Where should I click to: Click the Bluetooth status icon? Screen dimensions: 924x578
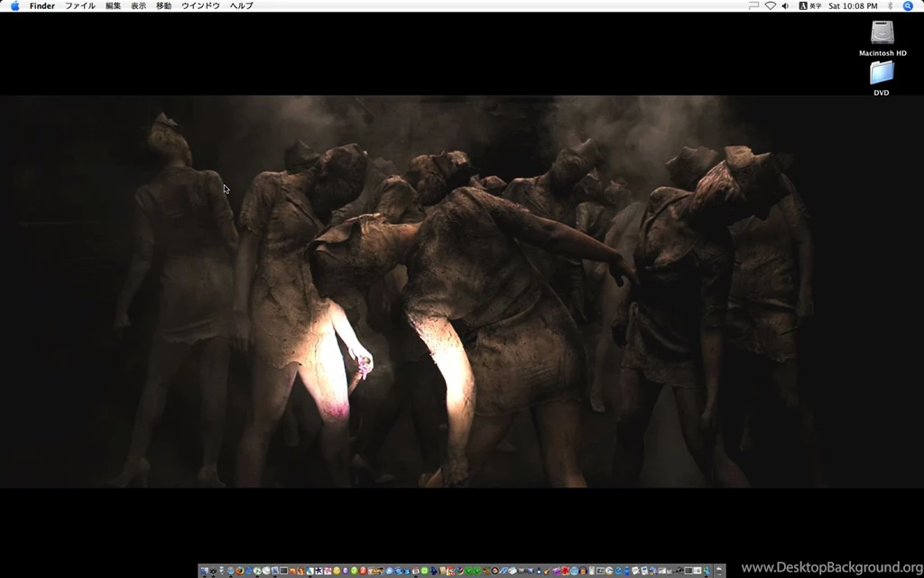click(x=890, y=5)
